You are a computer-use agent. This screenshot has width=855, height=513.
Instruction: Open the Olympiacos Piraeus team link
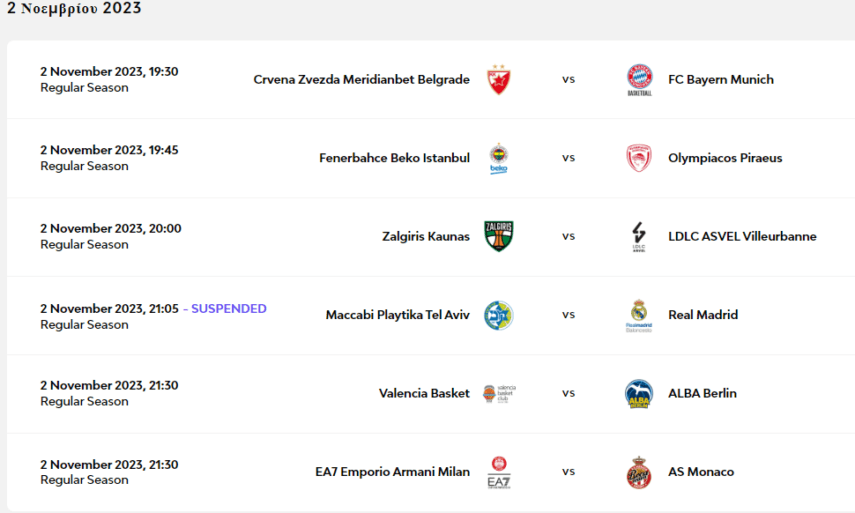725,158
